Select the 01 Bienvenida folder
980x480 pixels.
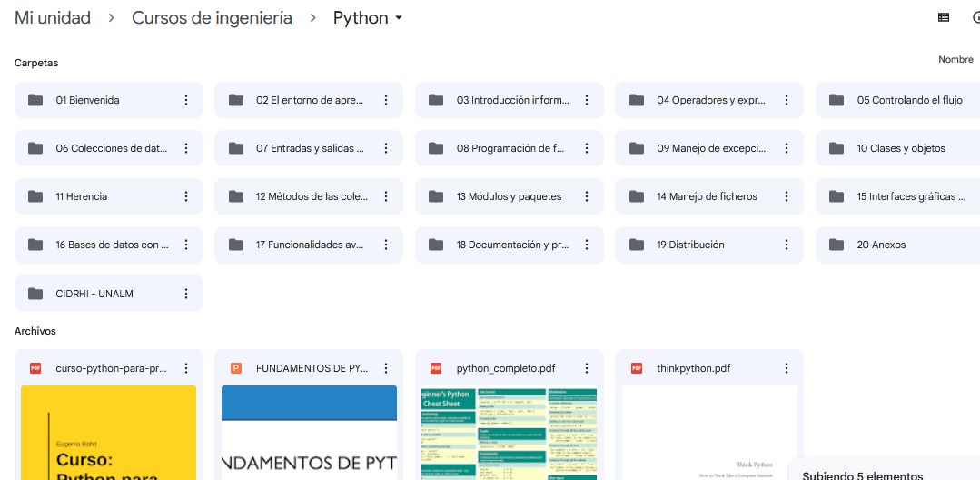click(109, 100)
